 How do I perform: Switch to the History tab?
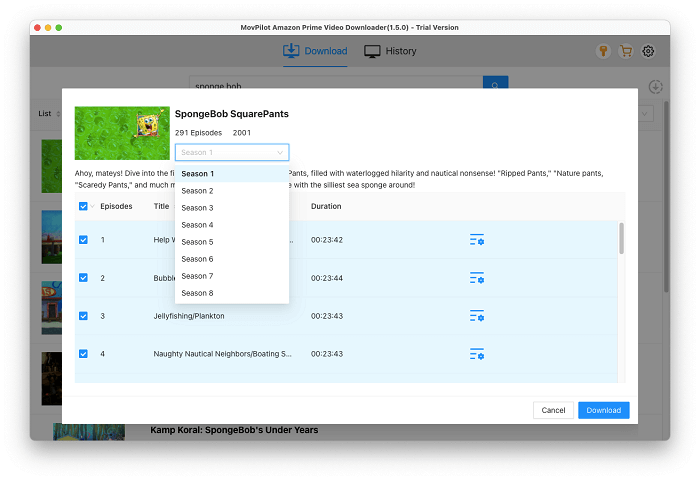click(x=390, y=51)
